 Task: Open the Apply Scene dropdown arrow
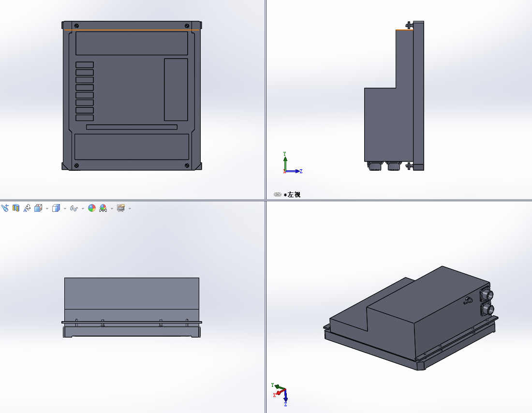coord(112,208)
